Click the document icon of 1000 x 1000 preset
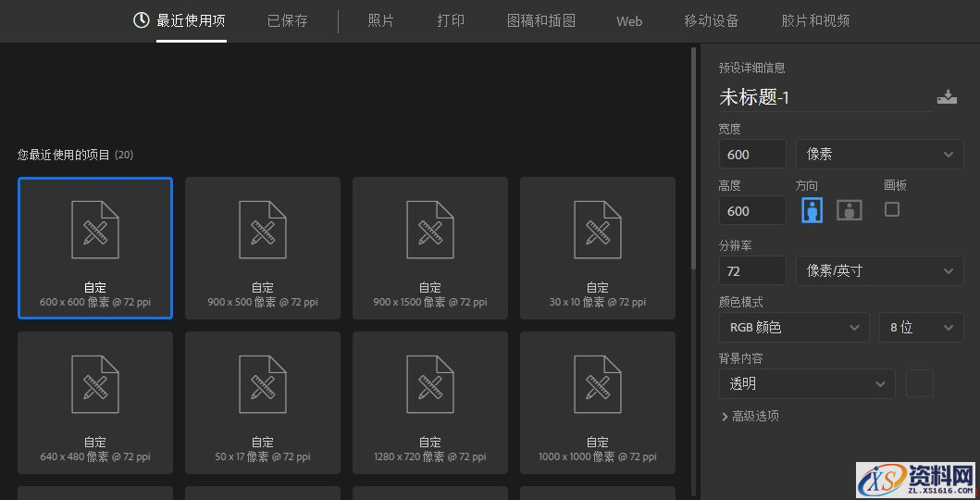The width and height of the screenshot is (980, 500). [598, 384]
